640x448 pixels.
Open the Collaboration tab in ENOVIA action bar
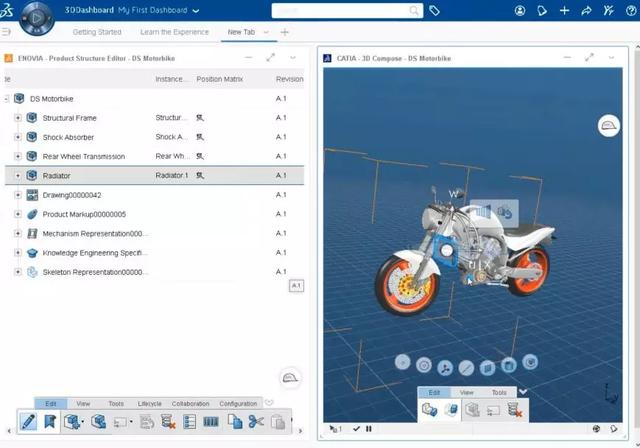[190, 404]
